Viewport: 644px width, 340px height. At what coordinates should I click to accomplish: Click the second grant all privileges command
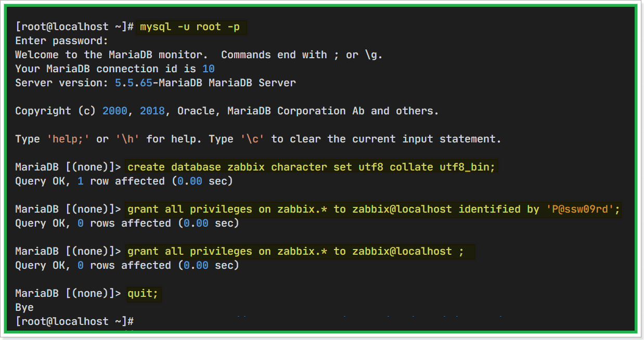(x=300, y=251)
